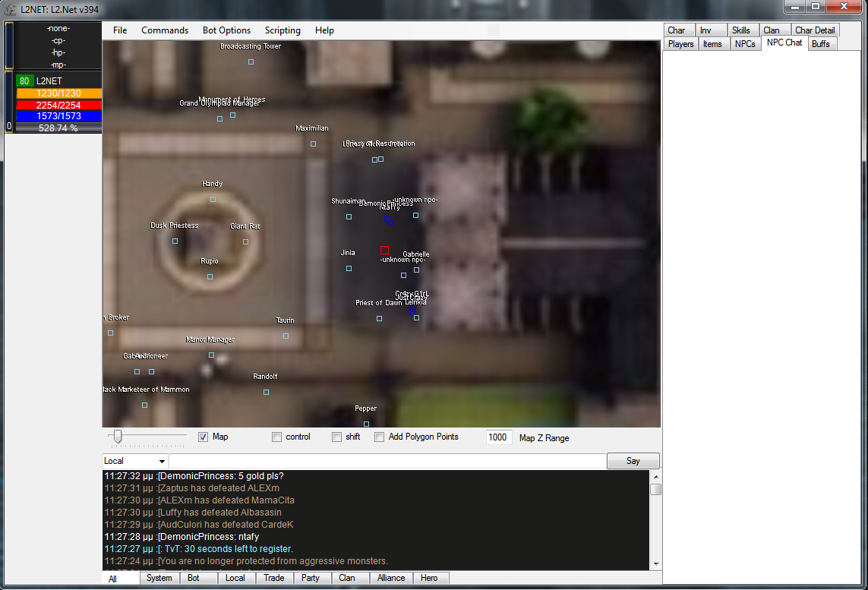Open the File menu

point(120,30)
